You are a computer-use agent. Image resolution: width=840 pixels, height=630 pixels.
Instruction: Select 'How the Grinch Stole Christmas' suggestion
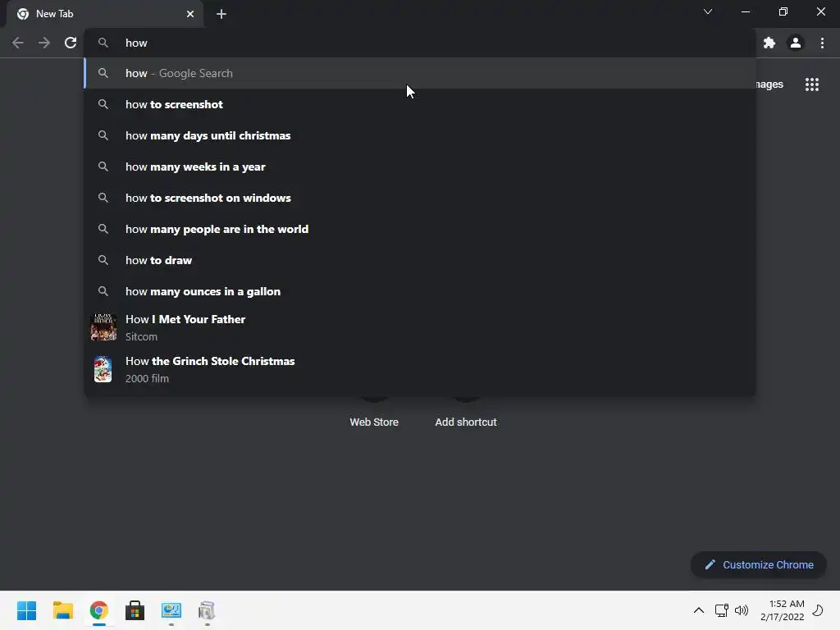tap(420, 369)
